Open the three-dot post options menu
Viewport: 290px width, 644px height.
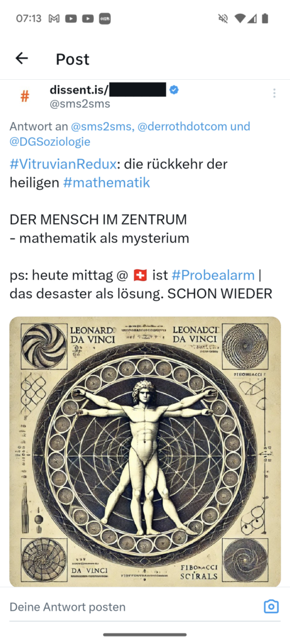274,93
